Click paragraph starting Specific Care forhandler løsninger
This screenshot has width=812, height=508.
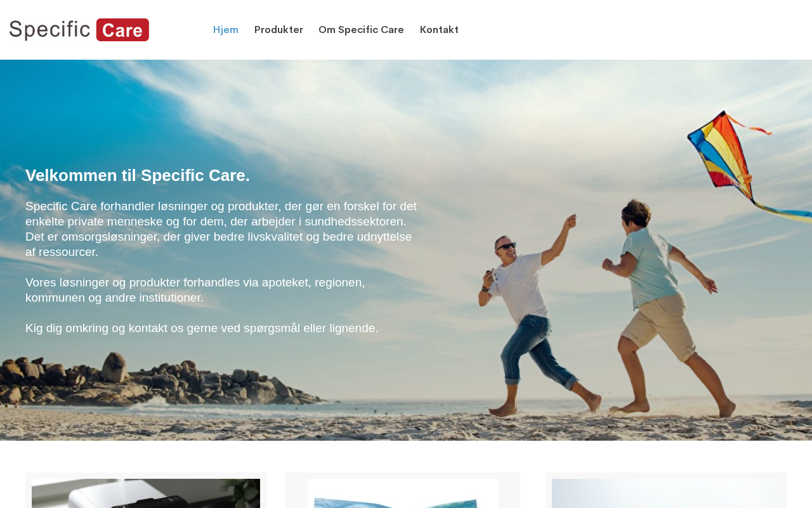221,229
